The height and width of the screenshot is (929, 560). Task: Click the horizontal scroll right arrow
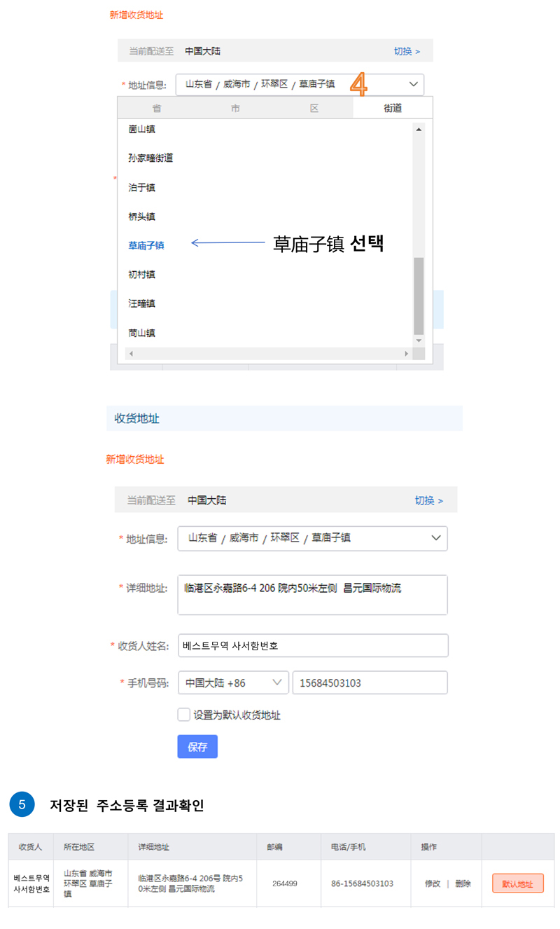405,354
